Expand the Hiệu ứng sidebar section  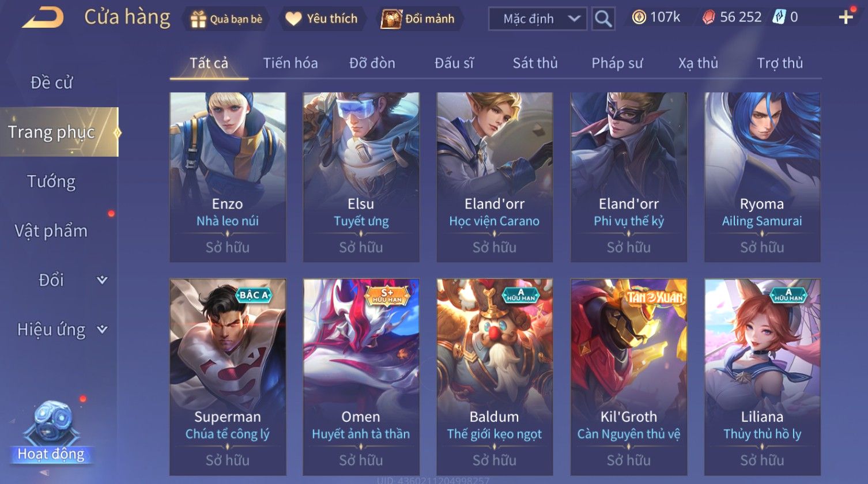(x=60, y=330)
